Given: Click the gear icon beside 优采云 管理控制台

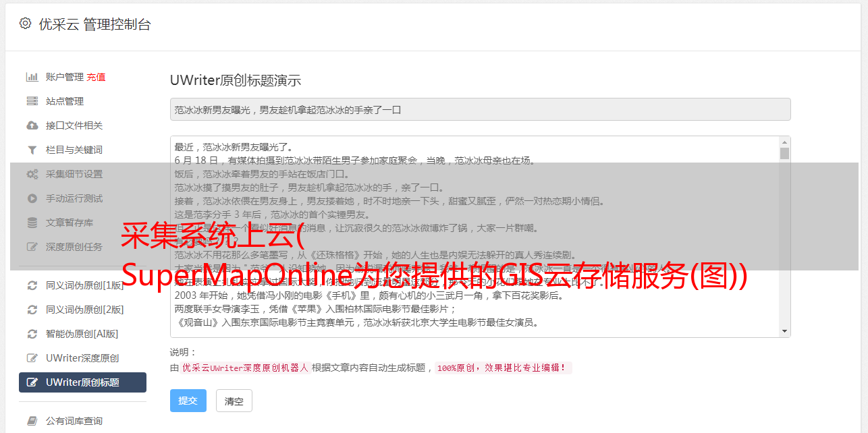Looking at the screenshot, I should point(25,24).
